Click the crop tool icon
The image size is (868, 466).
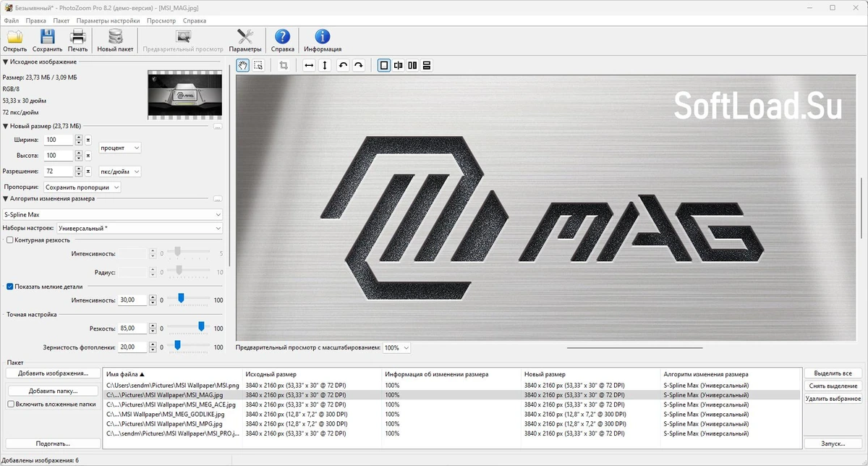pos(284,65)
